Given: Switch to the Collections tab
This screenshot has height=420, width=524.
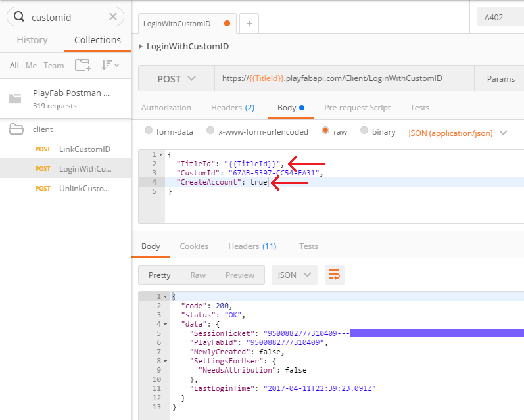Looking at the screenshot, I should [97, 40].
